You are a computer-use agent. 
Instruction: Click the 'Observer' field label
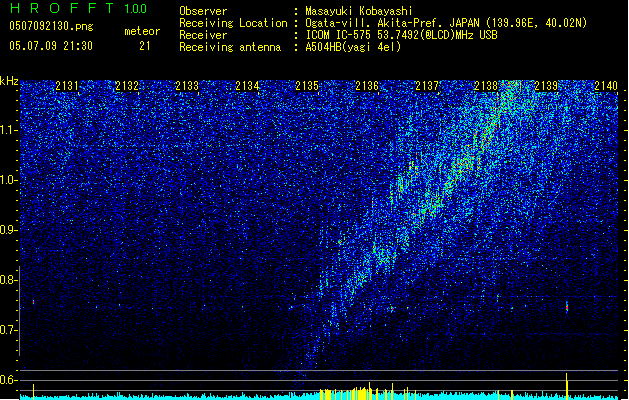[x=203, y=11]
